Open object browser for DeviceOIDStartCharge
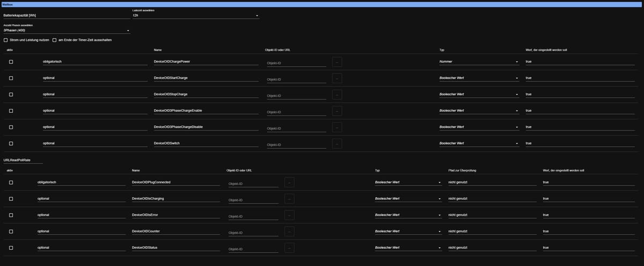Viewport: 644px width, 266px height. (337, 78)
